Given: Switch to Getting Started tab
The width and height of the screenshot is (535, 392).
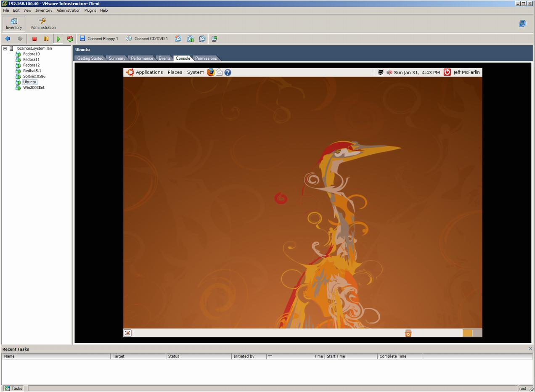Looking at the screenshot, I should coord(90,58).
